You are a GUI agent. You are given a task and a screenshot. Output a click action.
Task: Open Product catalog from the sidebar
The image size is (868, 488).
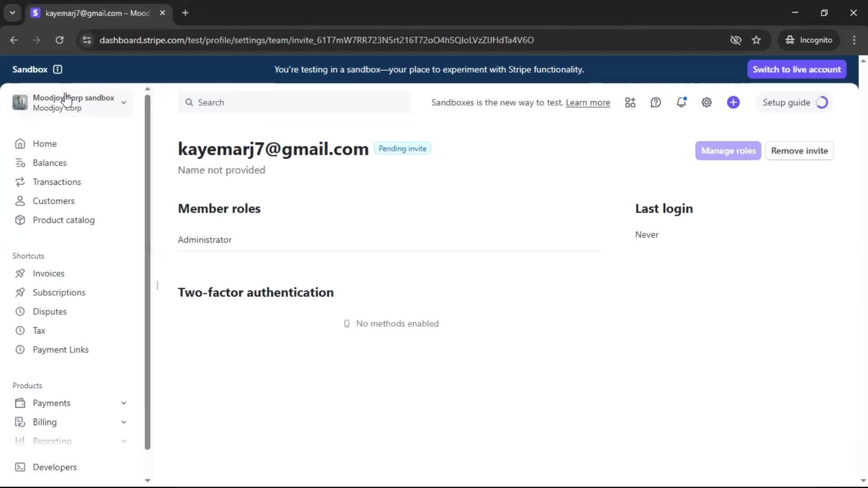pos(63,220)
